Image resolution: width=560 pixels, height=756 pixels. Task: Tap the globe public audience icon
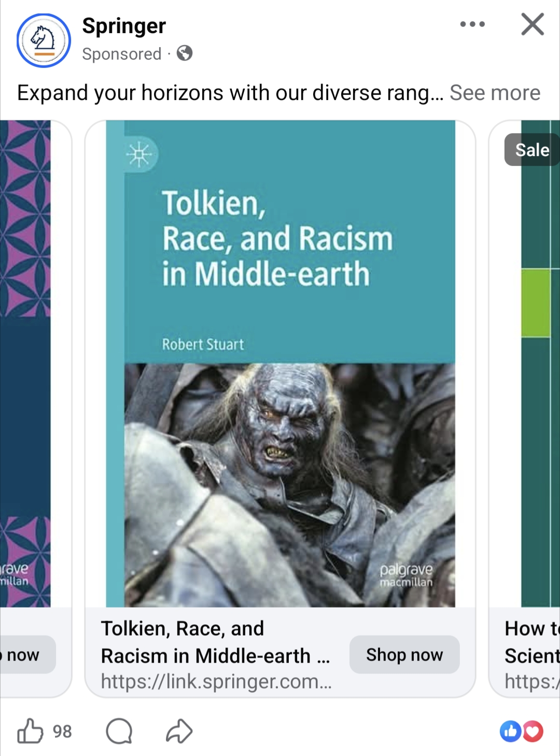pos(185,53)
